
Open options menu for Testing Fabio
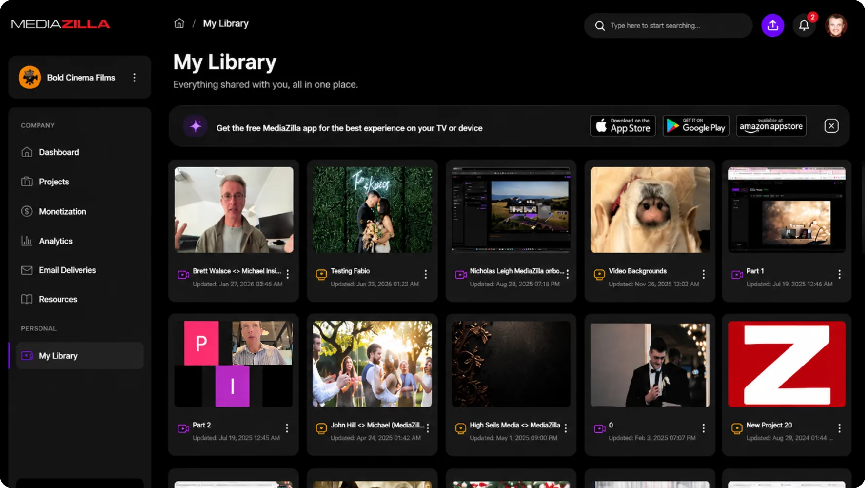click(426, 274)
